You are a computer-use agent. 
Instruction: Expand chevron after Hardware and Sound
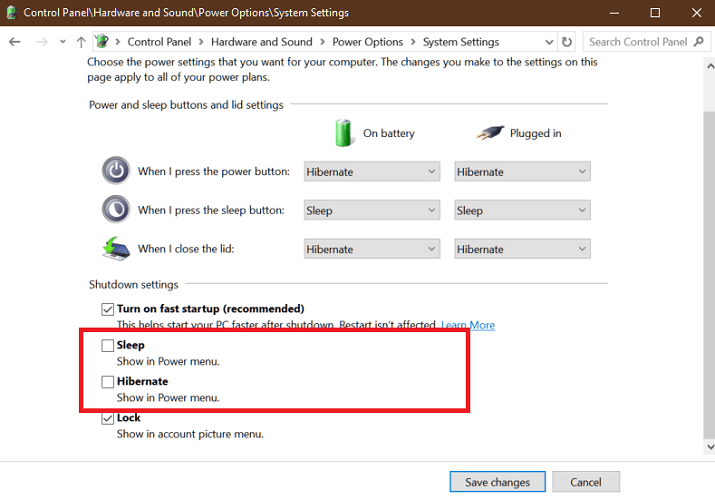322,42
